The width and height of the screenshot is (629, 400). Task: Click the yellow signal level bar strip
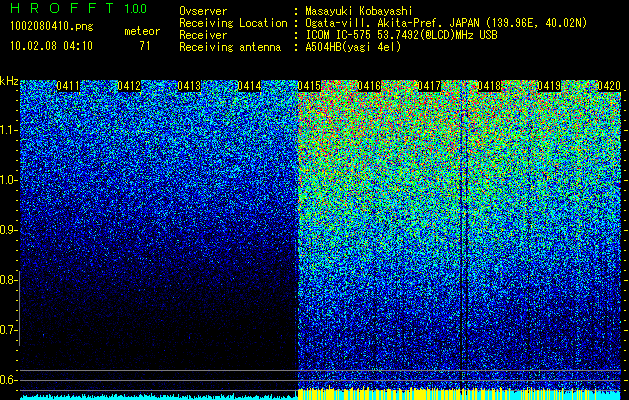[459, 394]
